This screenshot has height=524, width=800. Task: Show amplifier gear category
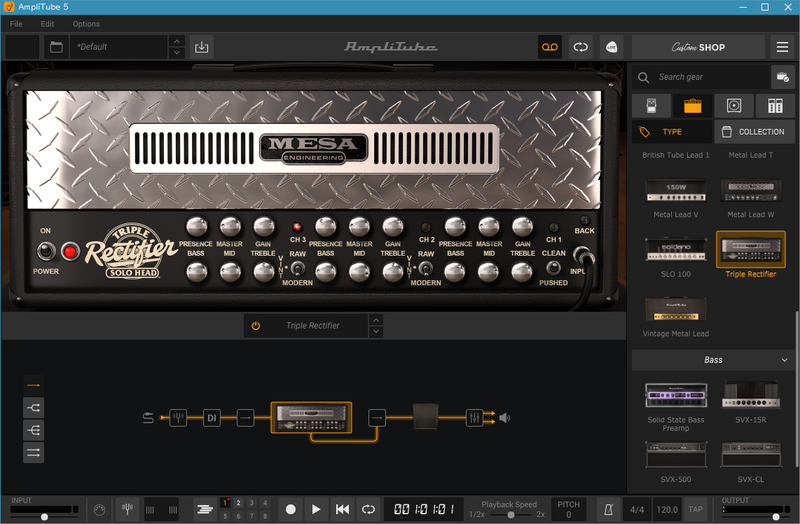tap(692, 106)
